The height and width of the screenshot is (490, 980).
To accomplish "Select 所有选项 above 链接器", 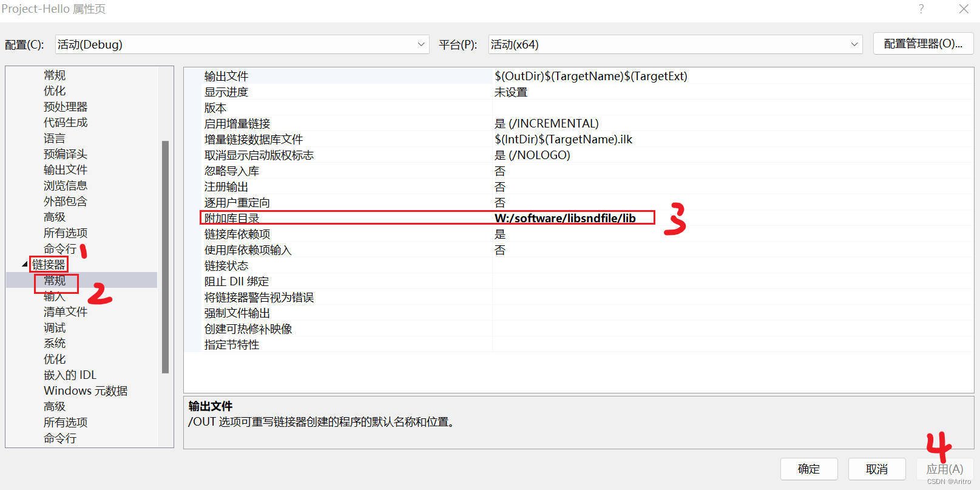I will pyautogui.click(x=66, y=233).
